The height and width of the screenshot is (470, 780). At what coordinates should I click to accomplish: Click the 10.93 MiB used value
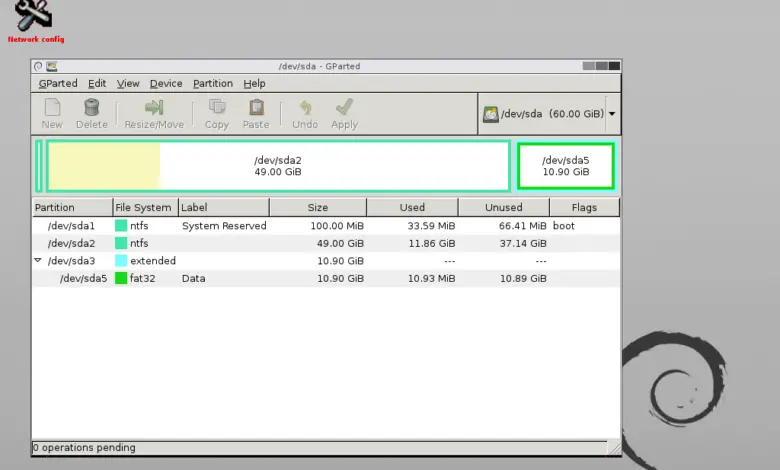431,279
